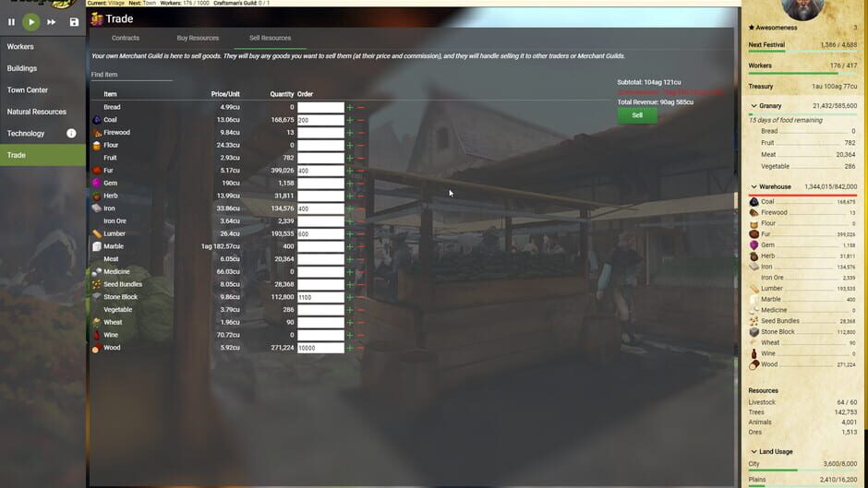Open the Workers menu in the sidebar
868x488 pixels.
click(42, 47)
